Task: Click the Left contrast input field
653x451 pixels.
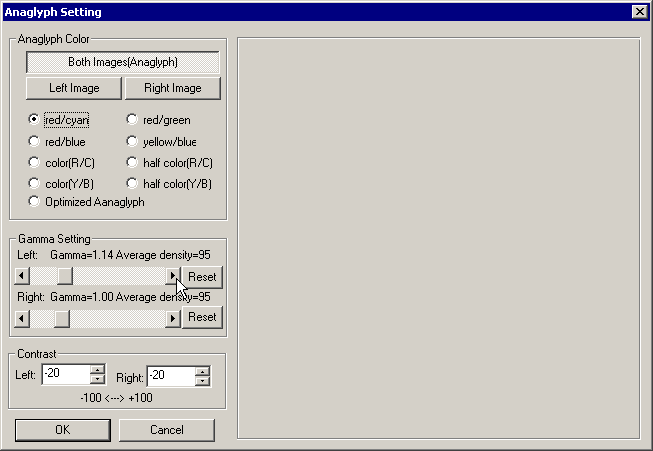Action: (x=66, y=374)
